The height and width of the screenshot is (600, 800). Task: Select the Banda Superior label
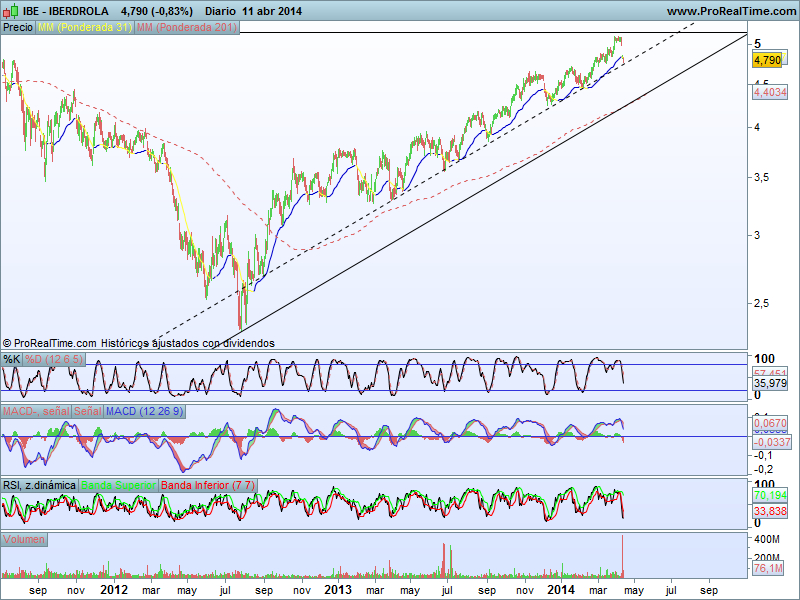pos(118,485)
